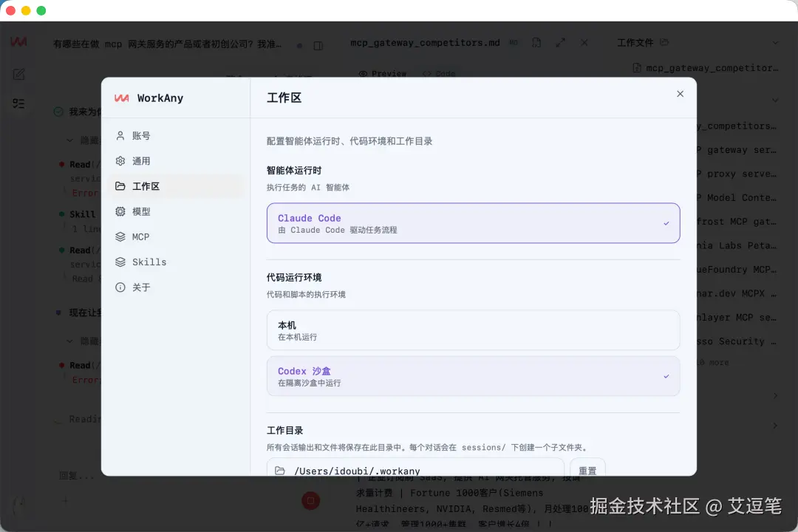Select the mcp_gateway_competitors.md file tab
Image resolution: width=798 pixels, height=532 pixels.
(x=425, y=43)
